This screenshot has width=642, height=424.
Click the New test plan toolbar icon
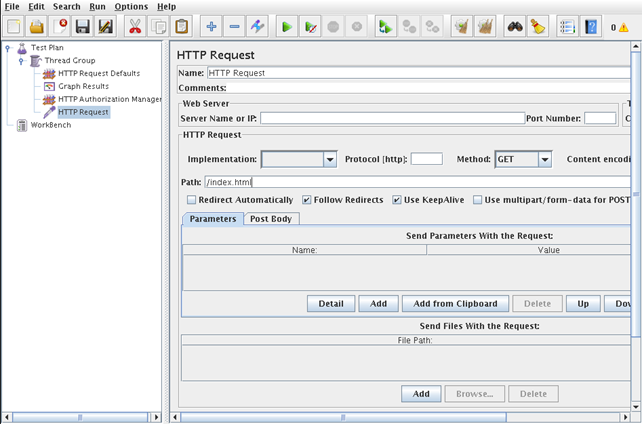[14, 27]
